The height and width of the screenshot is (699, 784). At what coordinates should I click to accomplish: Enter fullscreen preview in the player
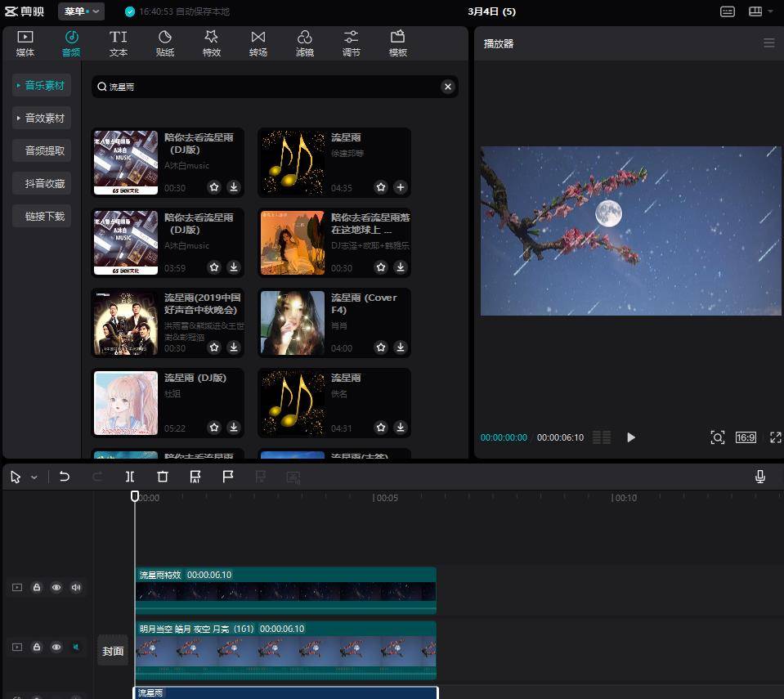click(x=776, y=437)
